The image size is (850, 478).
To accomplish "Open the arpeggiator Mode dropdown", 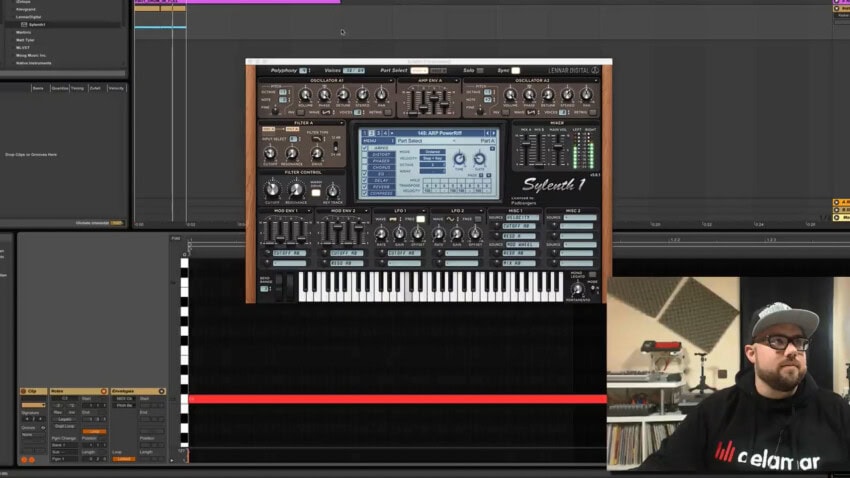I will 432,152.
